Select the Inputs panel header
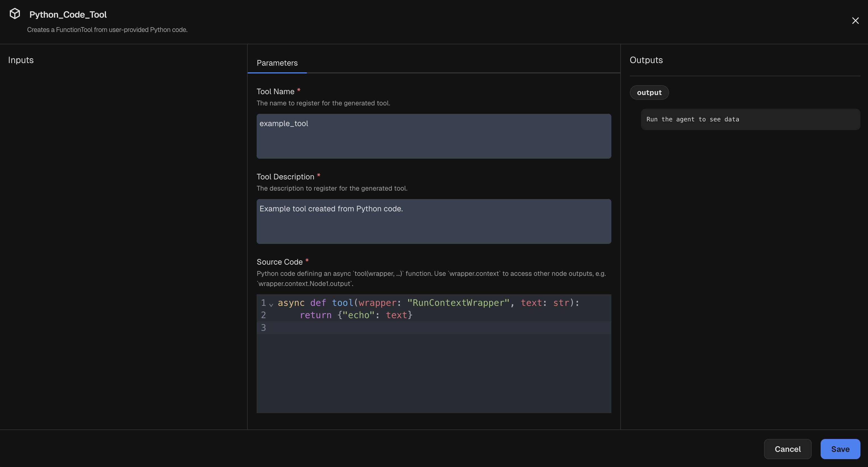Viewport: 868px width, 467px height. pos(20,60)
